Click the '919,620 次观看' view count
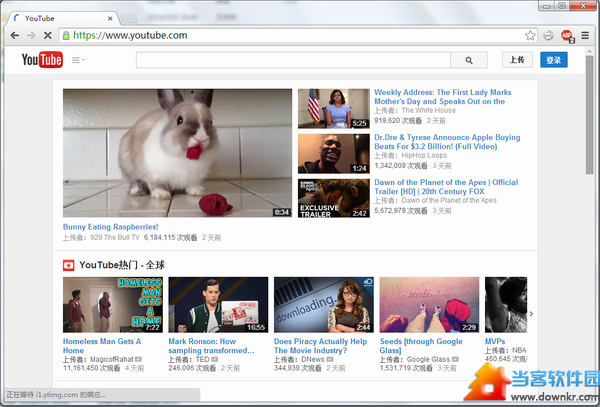The width and height of the screenshot is (600, 407). click(398, 121)
